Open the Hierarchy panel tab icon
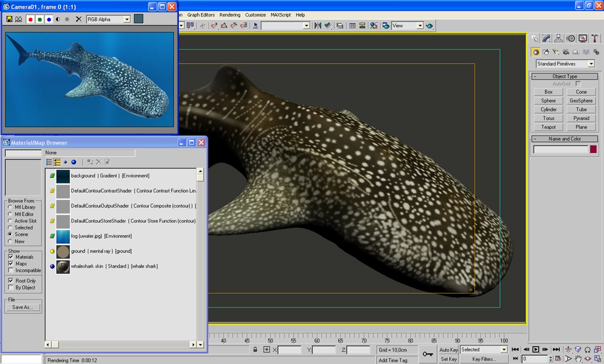Screen dimensions: 604x364 click(558, 38)
